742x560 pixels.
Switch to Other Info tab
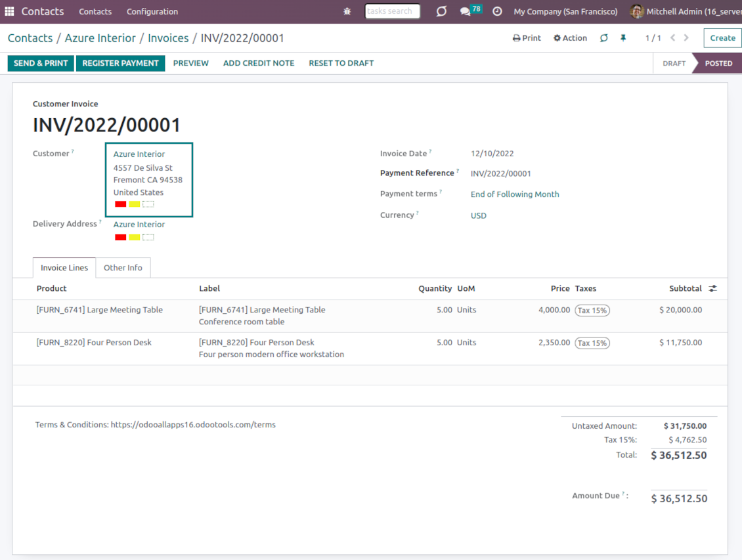[123, 268]
